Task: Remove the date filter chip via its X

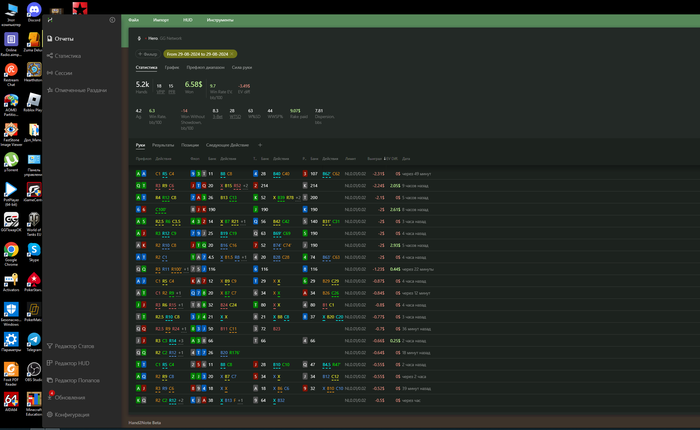Action: pyautogui.click(x=232, y=54)
